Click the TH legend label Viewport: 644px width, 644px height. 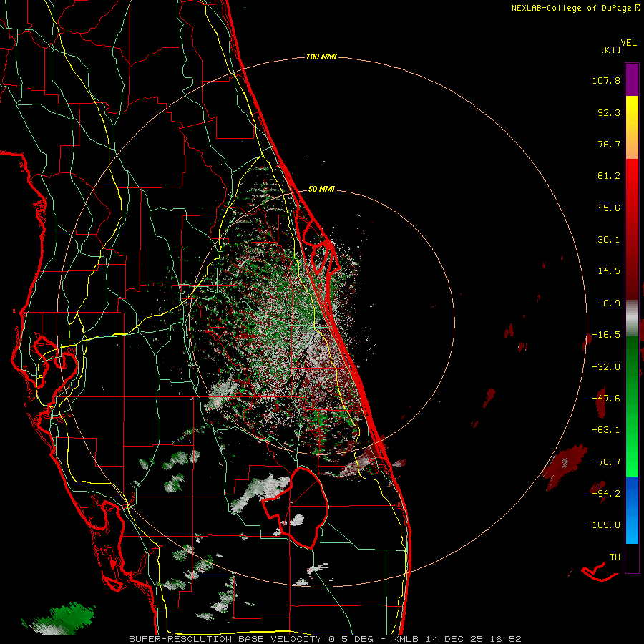pyautogui.click(x=615, y=557)
